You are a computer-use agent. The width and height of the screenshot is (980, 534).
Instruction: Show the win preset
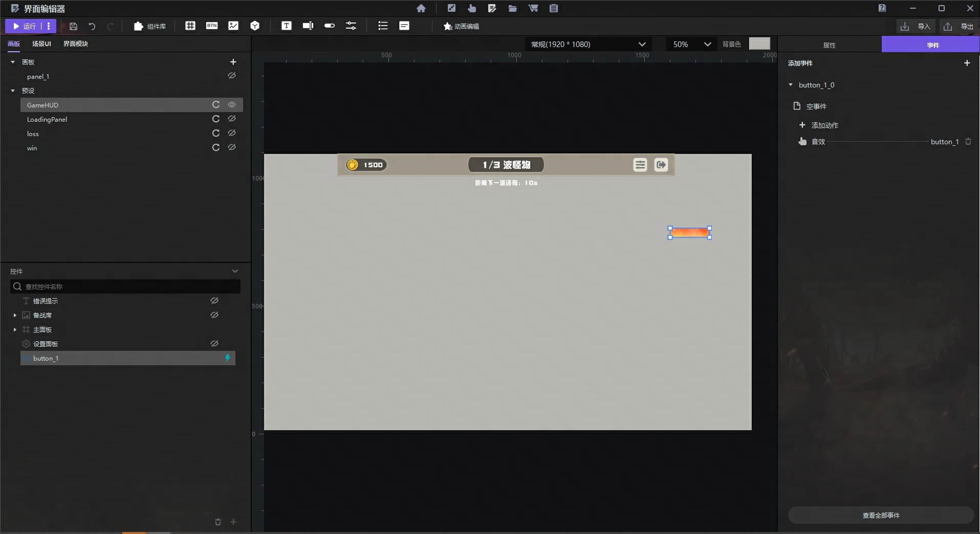click(x=232, y=147)
